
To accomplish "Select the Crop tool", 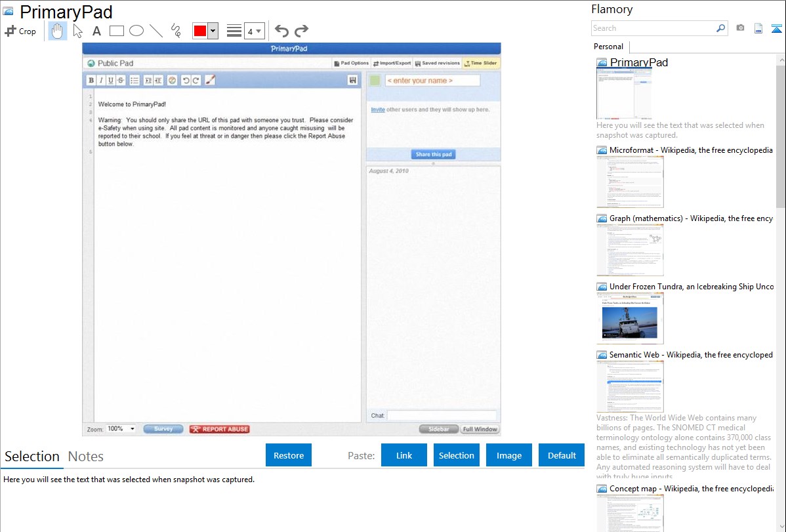I will [20, 31].
